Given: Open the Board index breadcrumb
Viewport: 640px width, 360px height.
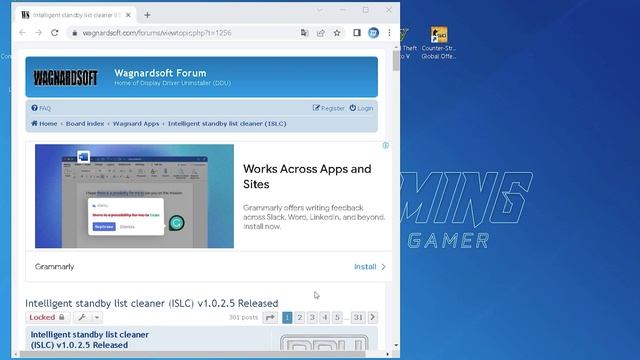Looking at the screenshot, I should coord(85,123).
